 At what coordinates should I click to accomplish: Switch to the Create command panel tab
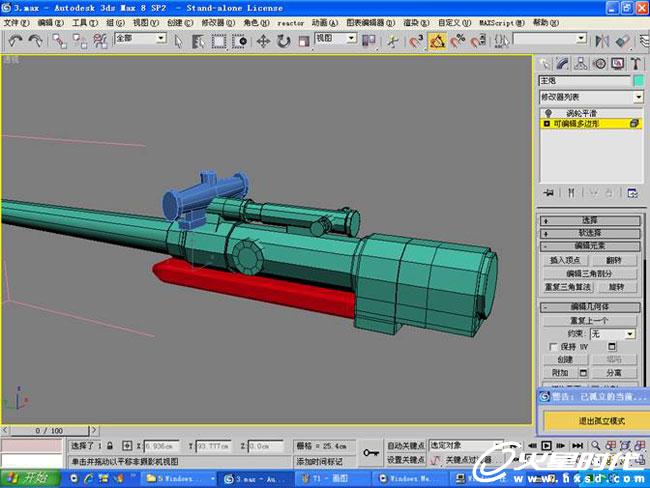(x=544, y=63)
